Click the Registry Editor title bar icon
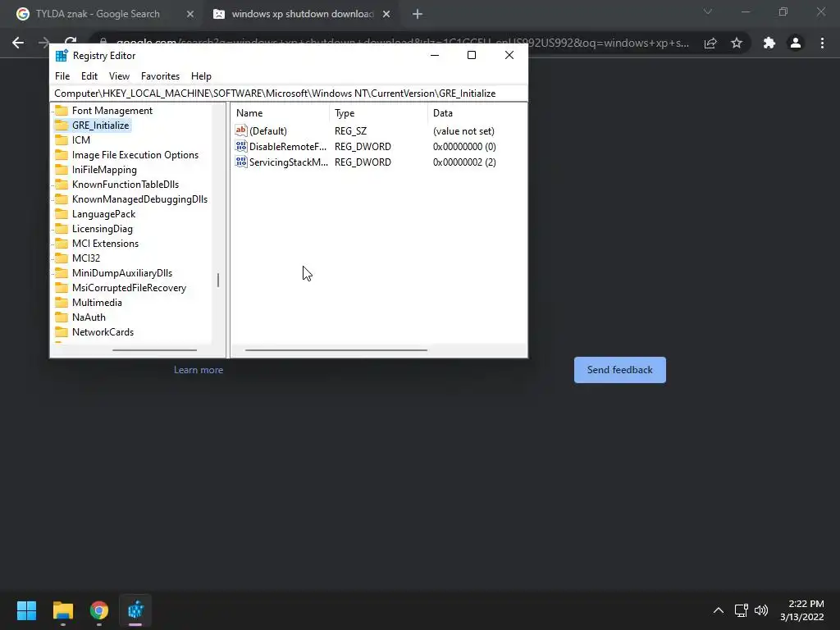This screenshot has height=630, width=840. (x=62, y=55)
